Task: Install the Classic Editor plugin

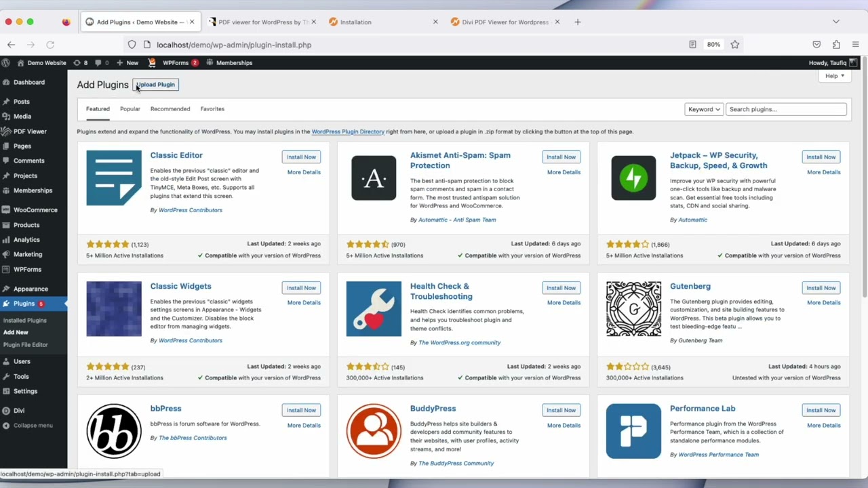Action: [301, 157]
